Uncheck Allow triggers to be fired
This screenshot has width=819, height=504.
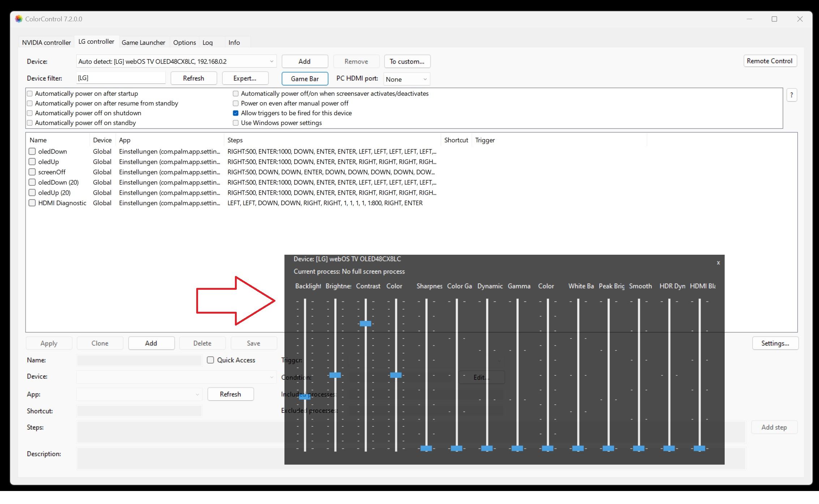point(236,113)
